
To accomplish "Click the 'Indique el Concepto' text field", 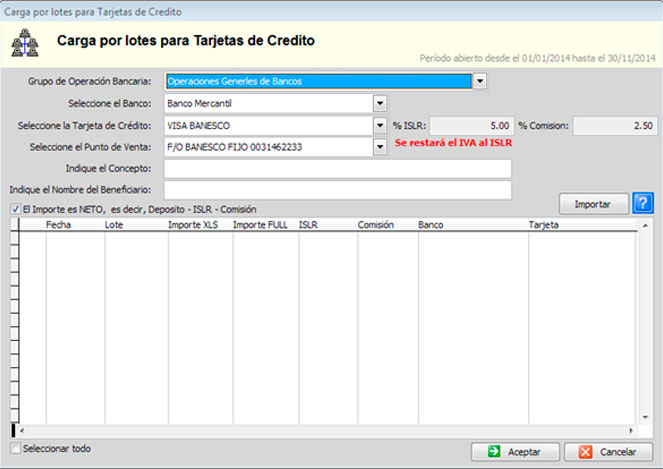I will coord(337,168).
